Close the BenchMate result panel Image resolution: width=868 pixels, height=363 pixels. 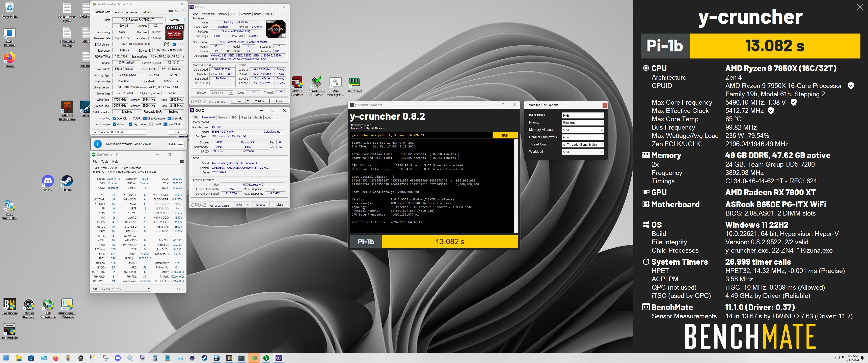(x=860, y=7)
